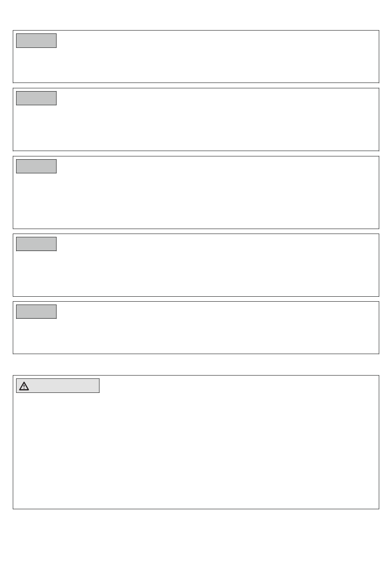This screenshot has height=567, width=392.
Task: Select the gray label in the second box
Action: tap(36, 98)
